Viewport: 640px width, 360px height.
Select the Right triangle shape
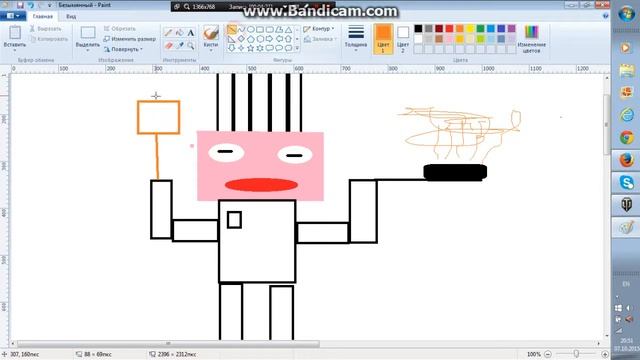click(x=232, y=39)
